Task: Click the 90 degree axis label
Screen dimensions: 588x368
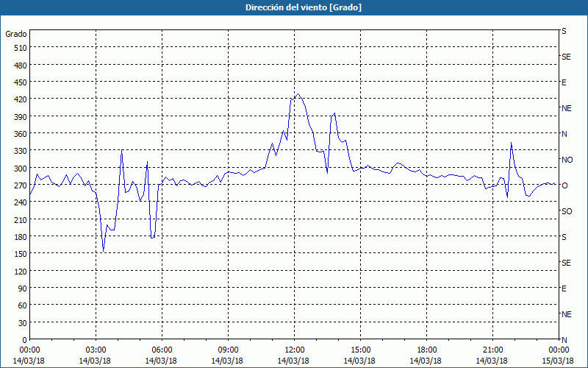Action: coord(23,289)
